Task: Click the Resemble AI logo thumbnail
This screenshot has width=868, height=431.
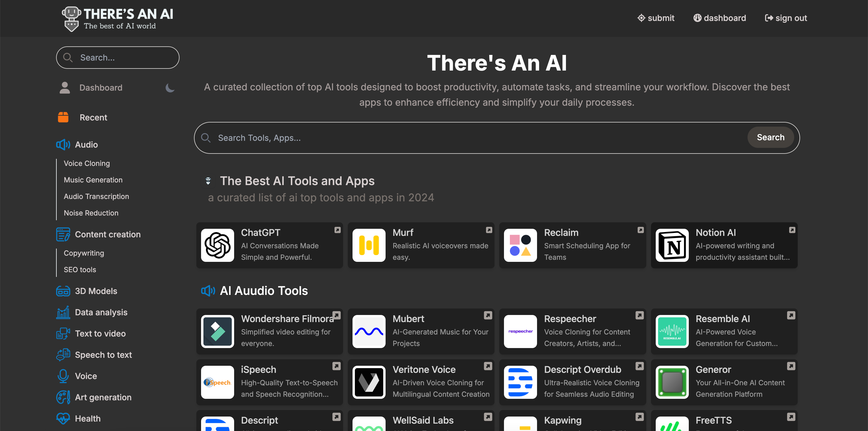Action: point(672,331)
